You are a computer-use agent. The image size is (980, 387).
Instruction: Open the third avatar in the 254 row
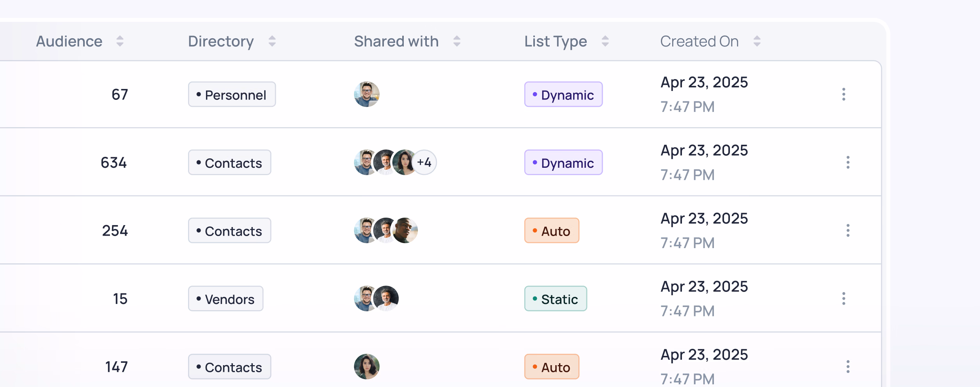click(405, 231)
